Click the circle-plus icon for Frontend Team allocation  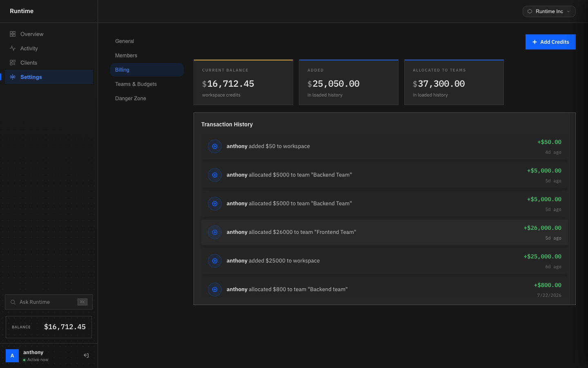pyautogui.click(x=215, y=232)
